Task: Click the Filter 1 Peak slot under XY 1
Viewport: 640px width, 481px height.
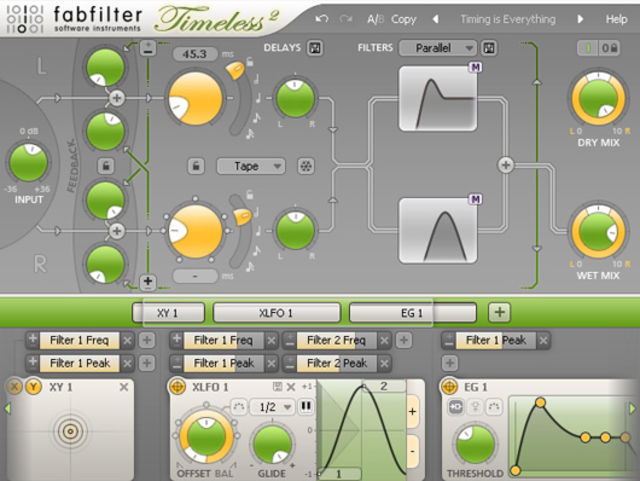Action: tap(80, 363)
